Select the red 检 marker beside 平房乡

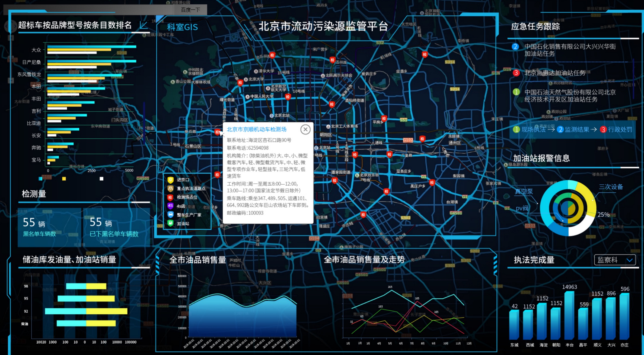coord(384,118)
